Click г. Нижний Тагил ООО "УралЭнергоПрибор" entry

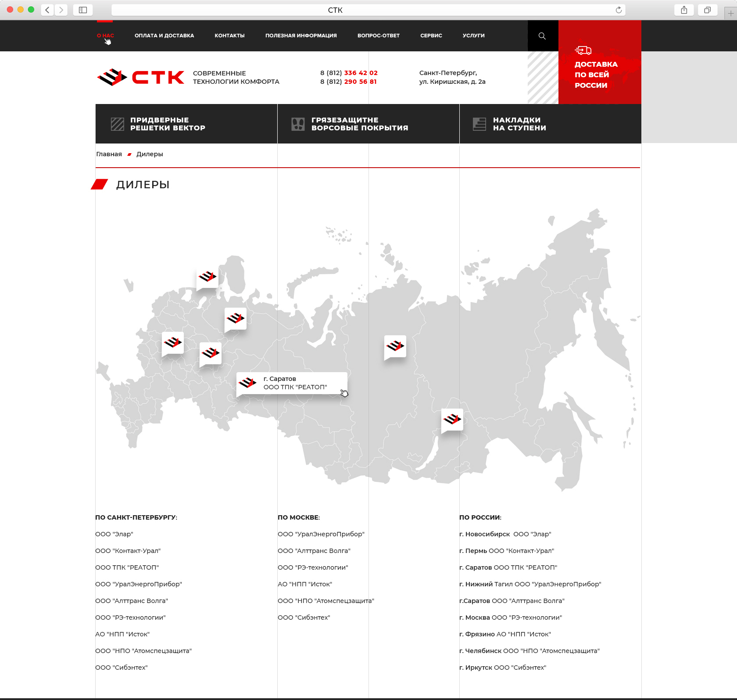pos(530,584)
